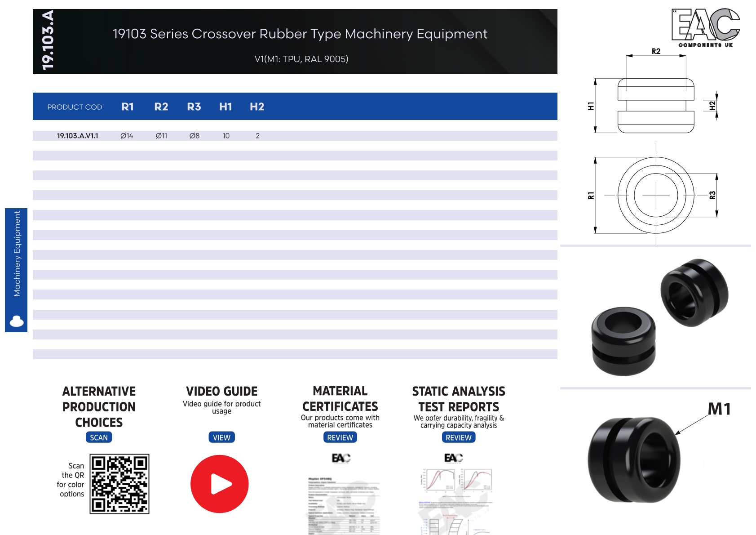Click the REVIEW button under Material Certificates
Viewport: 756px width, 535px height.
(340, 437)
